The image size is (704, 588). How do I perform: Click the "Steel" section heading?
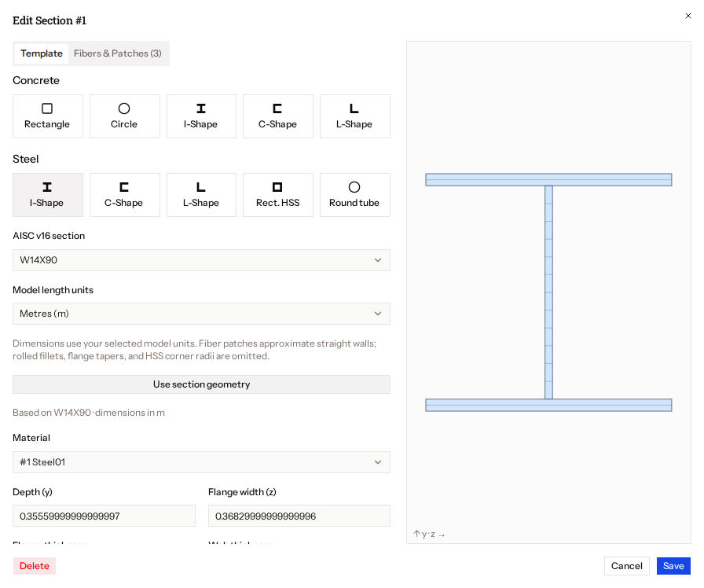(26, 159)
